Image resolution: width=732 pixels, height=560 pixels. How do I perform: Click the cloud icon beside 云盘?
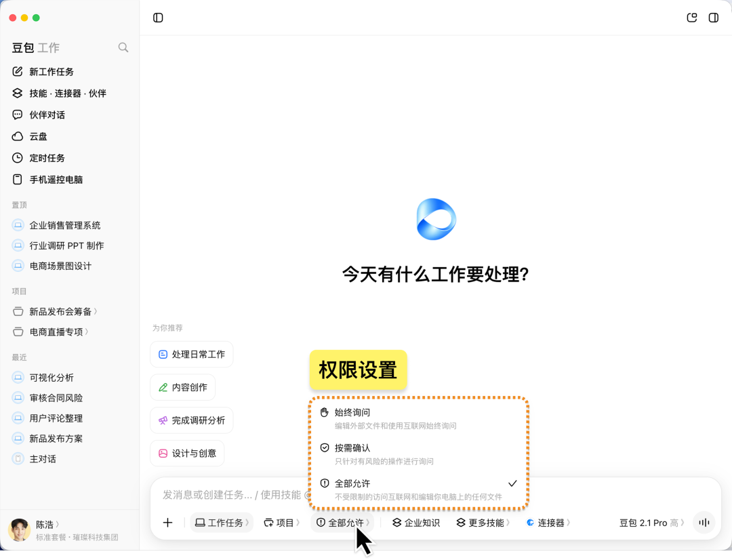tap(17, 136)
